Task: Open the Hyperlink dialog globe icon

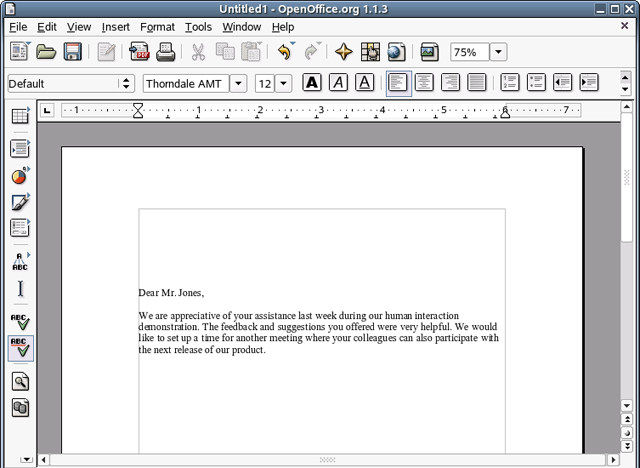Action: click(396, 52)
